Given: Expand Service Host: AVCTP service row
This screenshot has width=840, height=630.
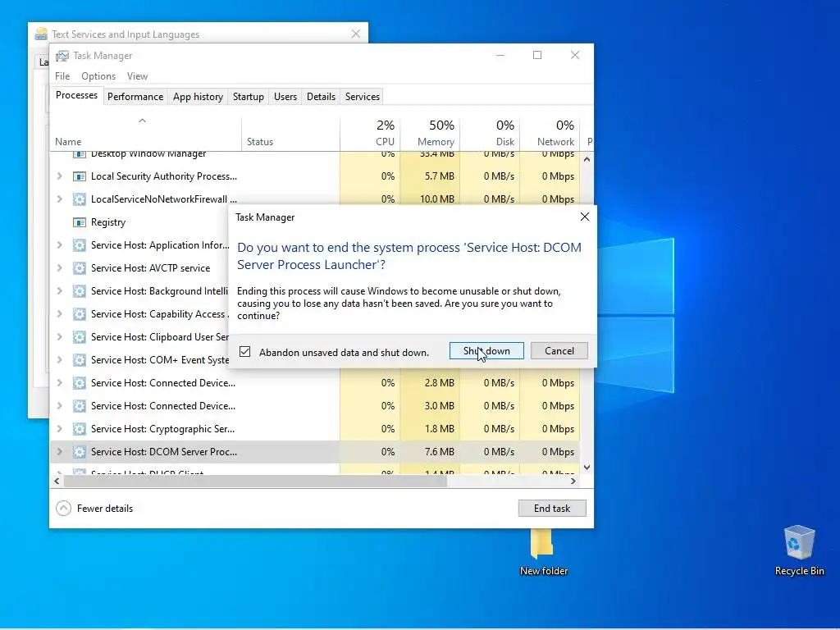Looking at the screenshot, I should [x=59, y=268].
